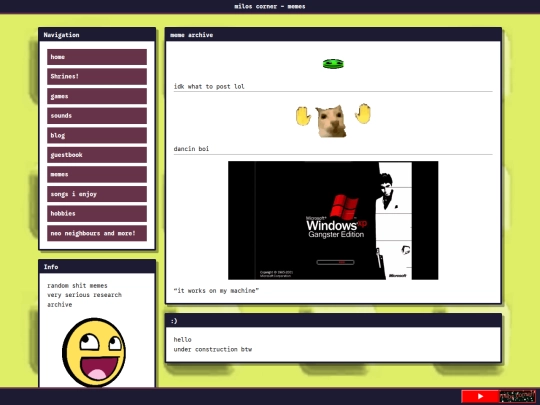The width and height of the screenshot is (540, 405).
Task: Click the 'milos corner - memes' page title
Action: [x=270, y=6]
